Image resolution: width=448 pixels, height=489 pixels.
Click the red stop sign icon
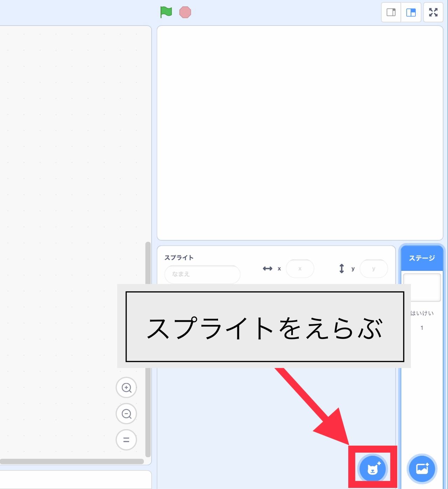(185, 12)
